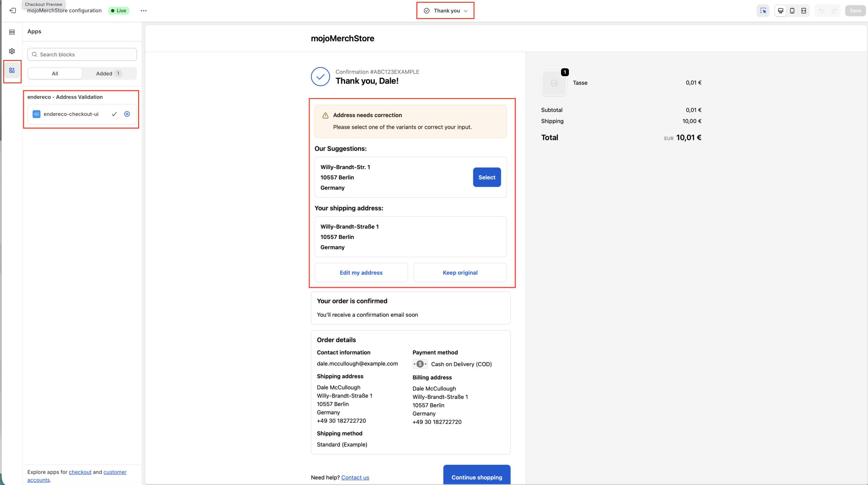Viewport: 868px width, 485px height.
Task: Click the 'Order details' heading
Action: click(x=336, y=340)
